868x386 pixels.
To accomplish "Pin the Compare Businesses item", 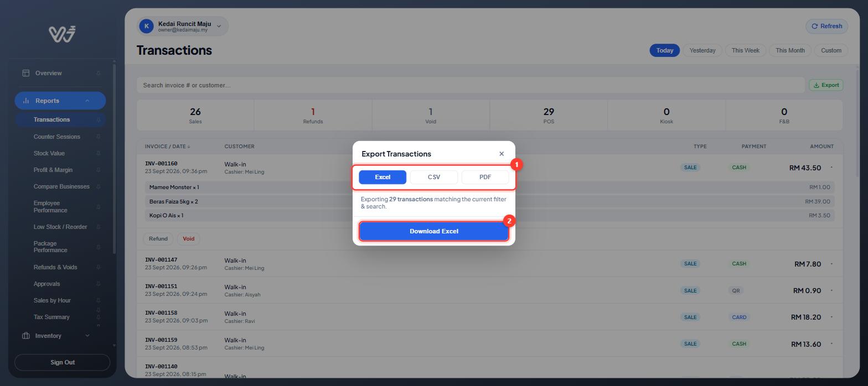I will (99, 186).
